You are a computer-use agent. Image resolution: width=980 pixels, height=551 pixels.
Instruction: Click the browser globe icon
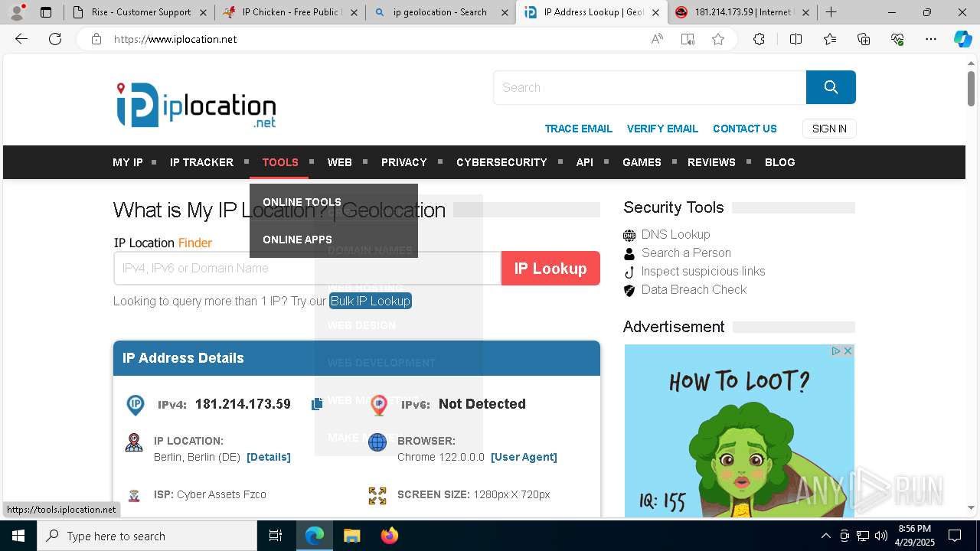point(377,442)
